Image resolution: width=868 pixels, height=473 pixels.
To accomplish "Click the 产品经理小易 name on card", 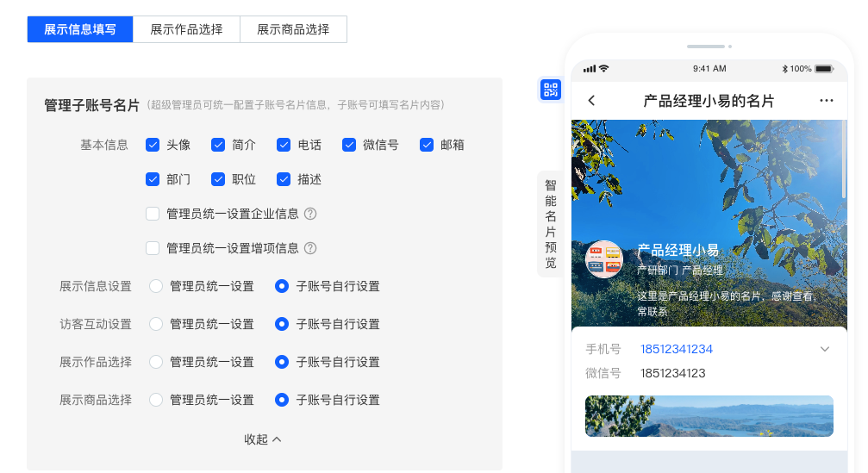I will [x=678, y=250].
